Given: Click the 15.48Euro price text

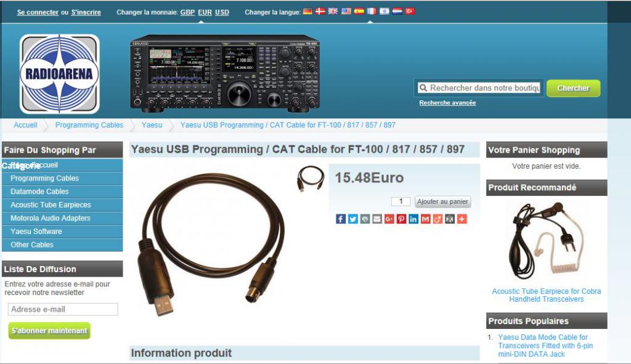Looking at the screenshot, I should coord(369,178).
